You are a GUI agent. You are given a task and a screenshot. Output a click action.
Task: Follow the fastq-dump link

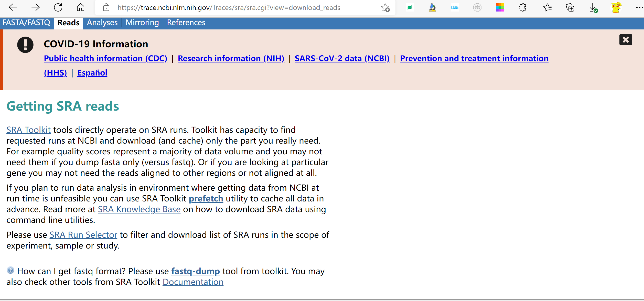click(195, 271)
